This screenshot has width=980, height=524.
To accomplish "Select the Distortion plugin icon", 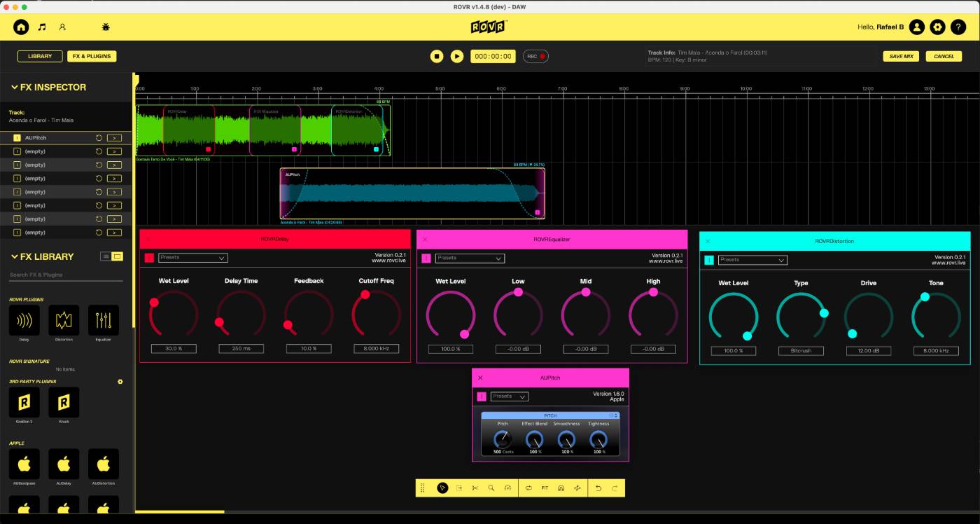I will pyautogui.click(x=64, y=321).
